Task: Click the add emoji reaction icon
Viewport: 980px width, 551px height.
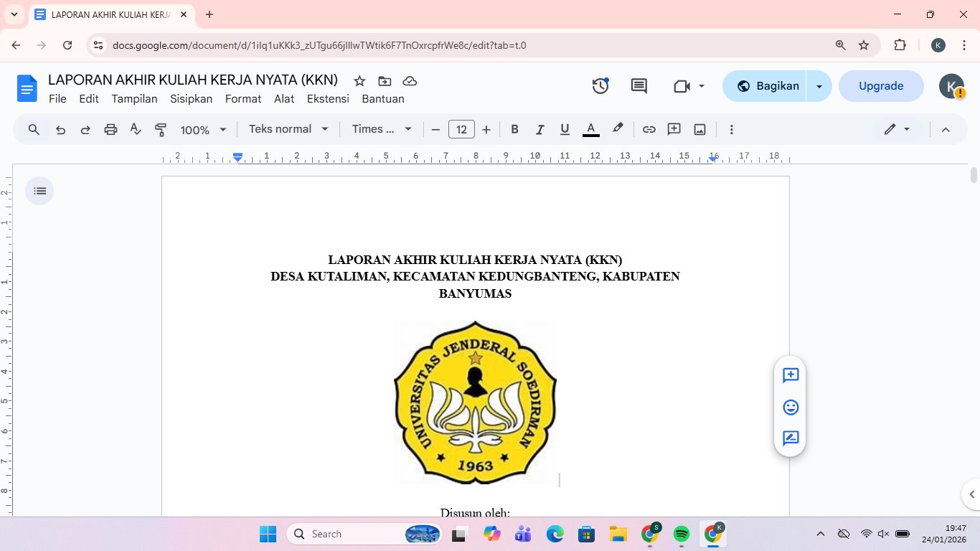Action: pos(791,408)
